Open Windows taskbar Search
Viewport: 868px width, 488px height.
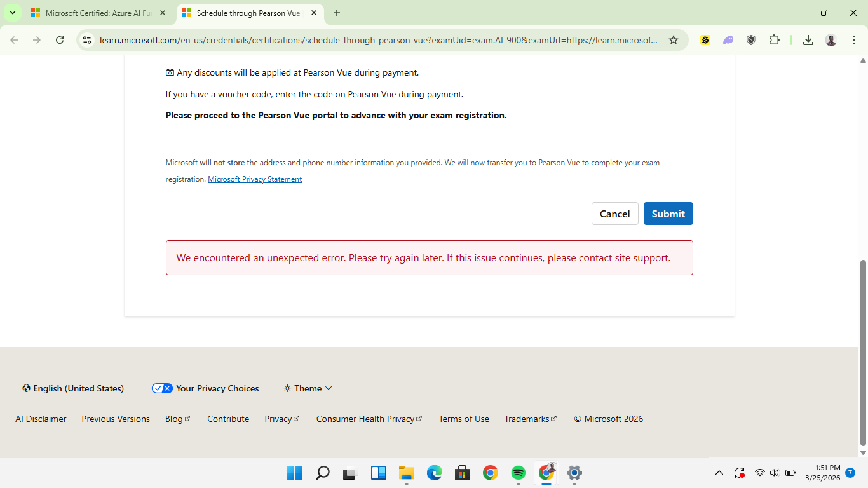point(323,473)
